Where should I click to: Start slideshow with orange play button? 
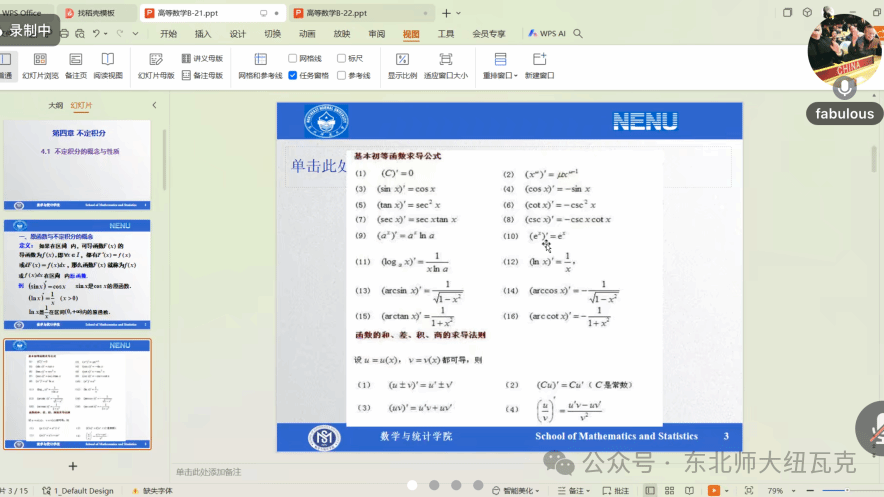713,491
